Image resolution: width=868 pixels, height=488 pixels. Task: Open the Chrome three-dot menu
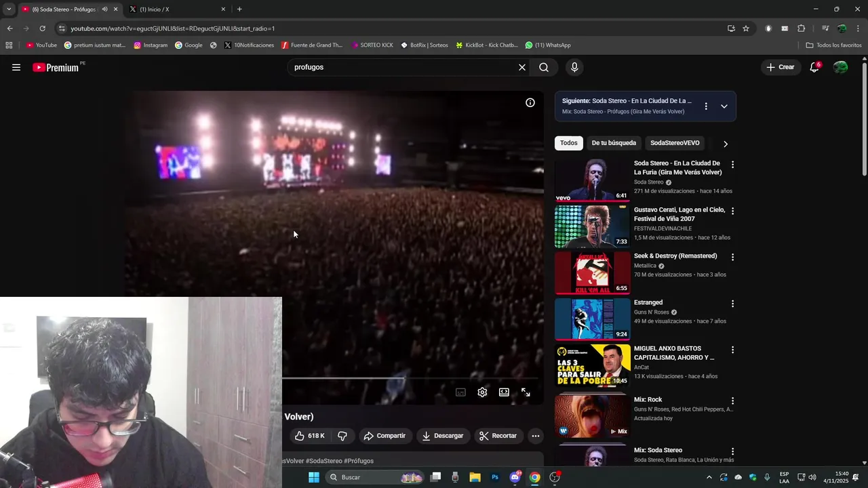[x=859, y=28]
